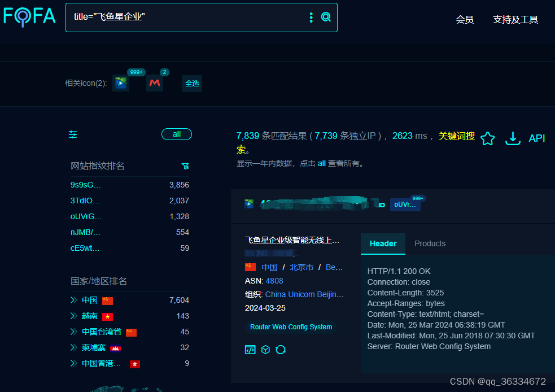Expand the 中国台湾省 country row
This screenshot has height=392, width=555.
pos(73,332)
